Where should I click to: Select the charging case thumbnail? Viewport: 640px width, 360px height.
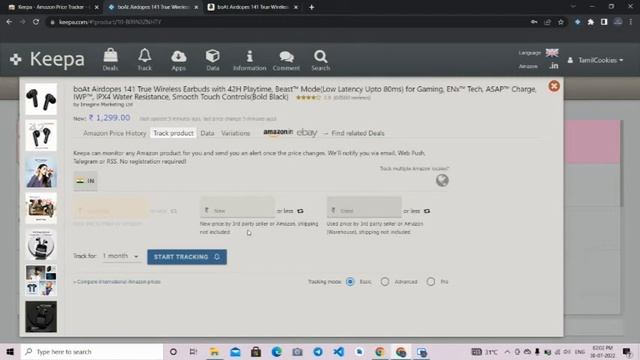pyautogui.click(x=41, y=244)
